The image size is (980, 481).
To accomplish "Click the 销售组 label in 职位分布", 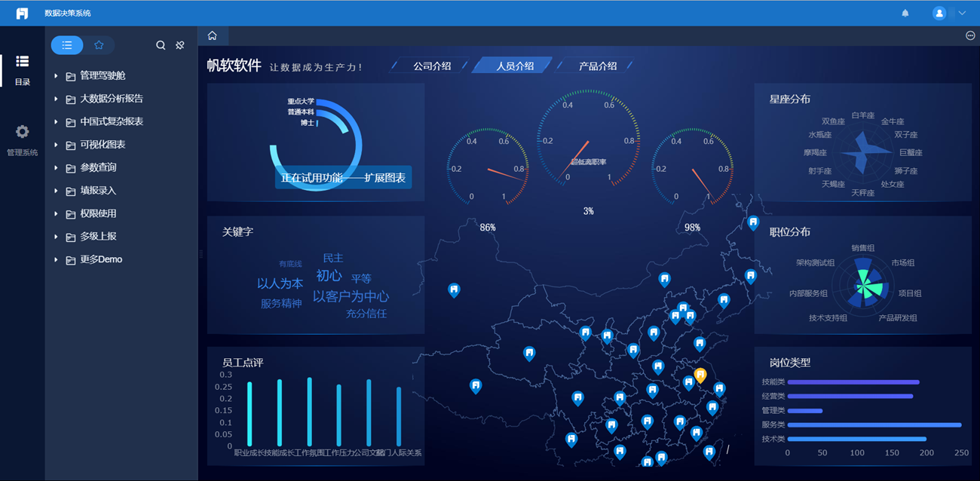I will point(863,248).
